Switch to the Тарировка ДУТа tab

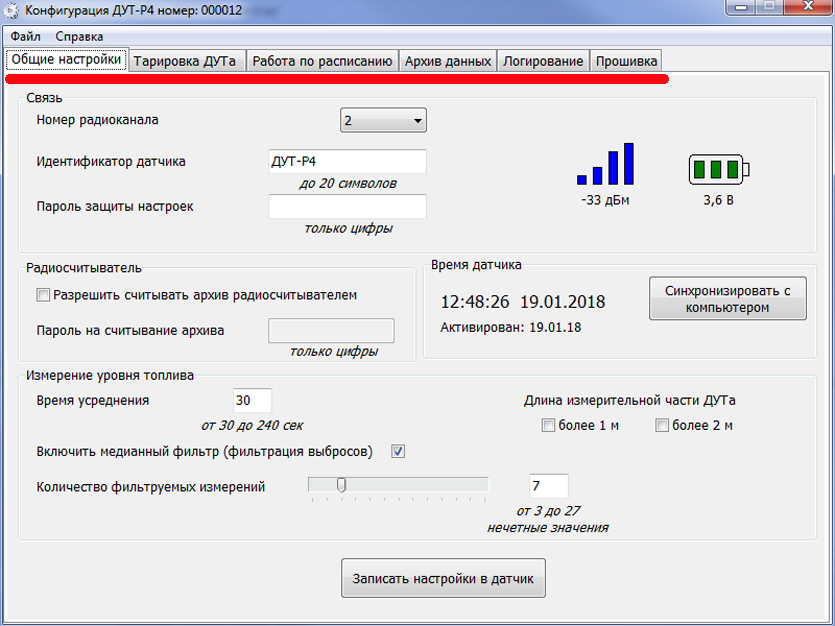pos(185,61)
